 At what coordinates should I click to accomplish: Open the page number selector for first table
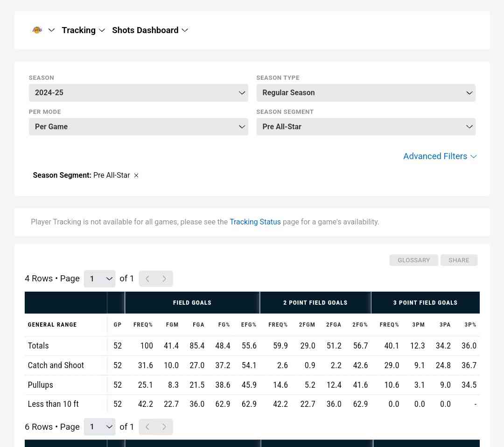(100, 279)
